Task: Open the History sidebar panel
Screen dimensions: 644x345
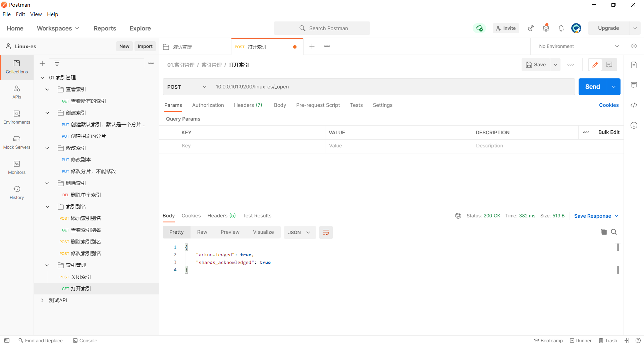Action: pos(17,193)
